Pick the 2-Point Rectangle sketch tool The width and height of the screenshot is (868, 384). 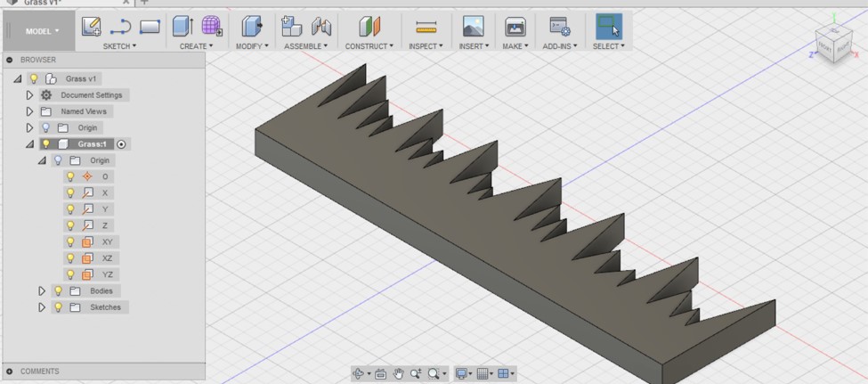[x=150, y=26]
